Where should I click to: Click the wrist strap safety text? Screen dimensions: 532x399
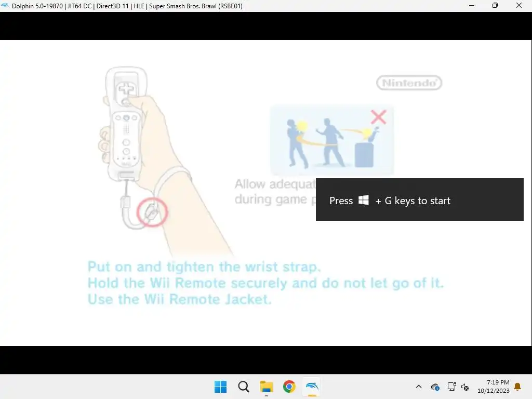(x=265, y=283)
